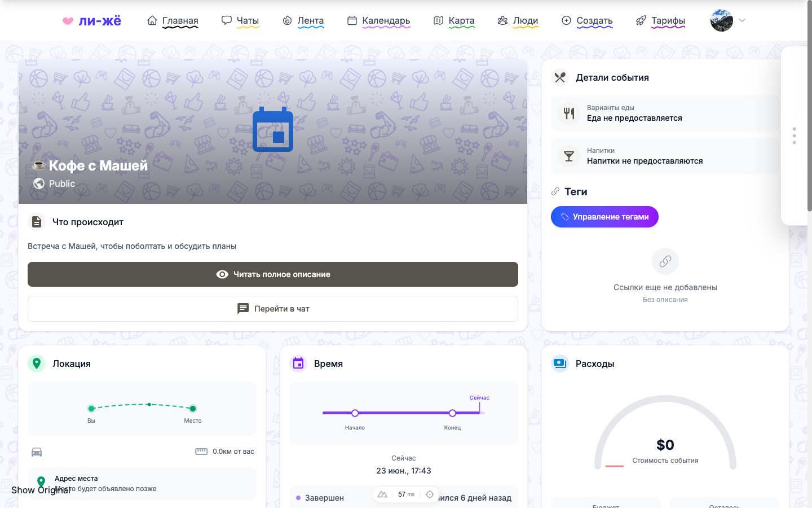Click the crosshair inspector icon in toolbar

pyautogui.click(x=430, y=494)
